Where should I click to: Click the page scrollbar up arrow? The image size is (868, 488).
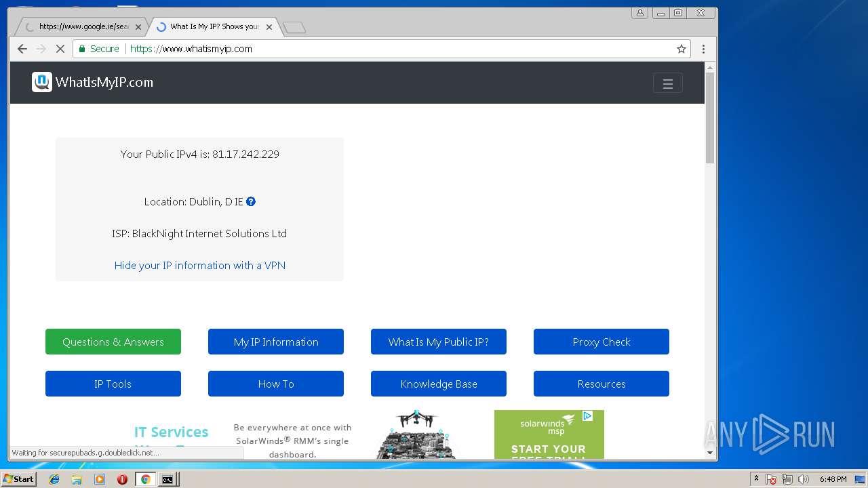pos(710,67)
